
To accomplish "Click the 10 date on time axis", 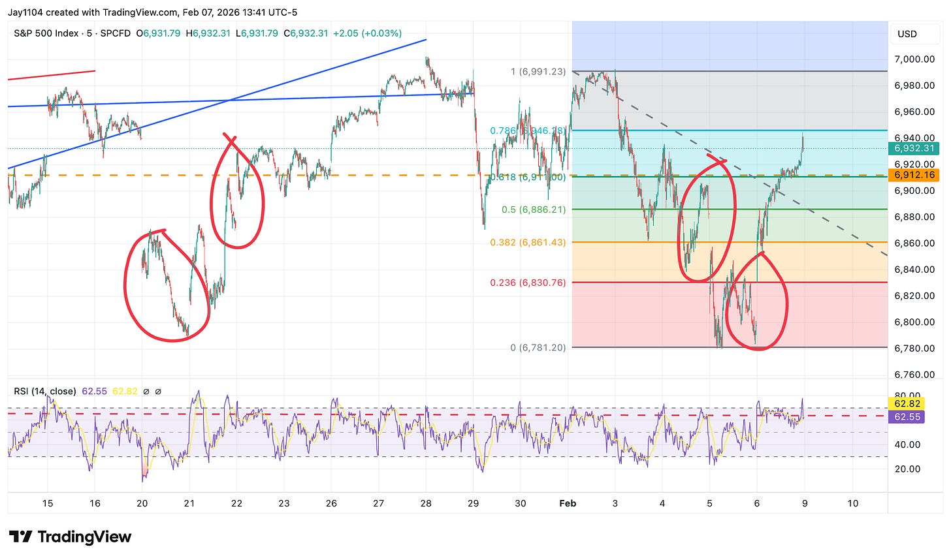I will [852, 503].
